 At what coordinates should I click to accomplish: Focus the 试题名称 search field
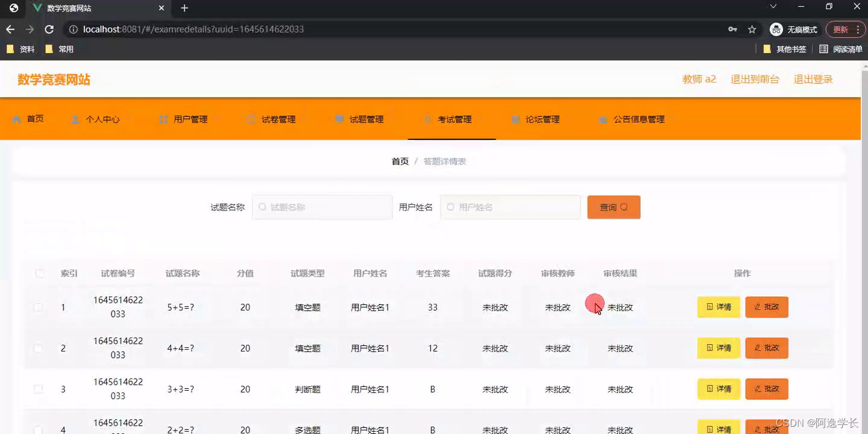click(x=322, y=207)
